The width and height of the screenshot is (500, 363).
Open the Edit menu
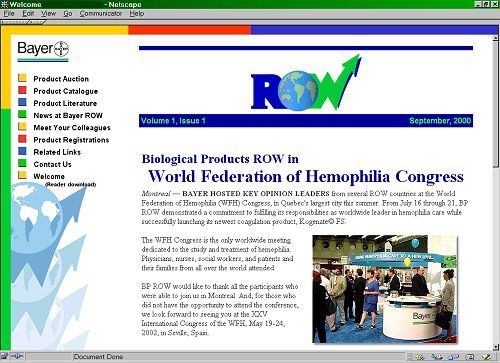tap(28, 14)
